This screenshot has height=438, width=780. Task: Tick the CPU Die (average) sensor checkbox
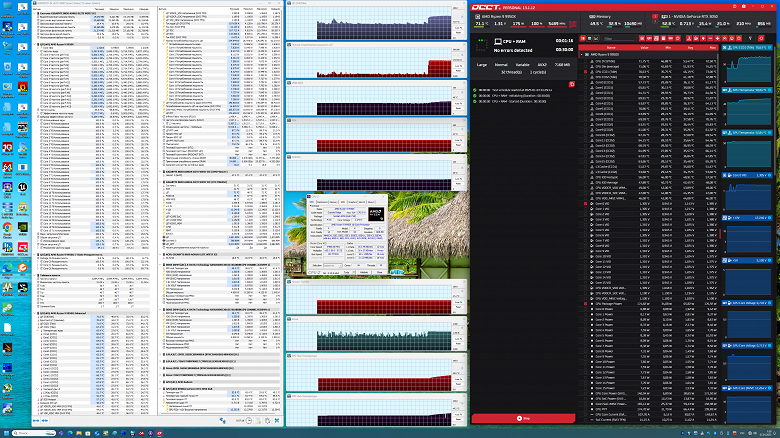pyautogui.click(x=586, y=67)
